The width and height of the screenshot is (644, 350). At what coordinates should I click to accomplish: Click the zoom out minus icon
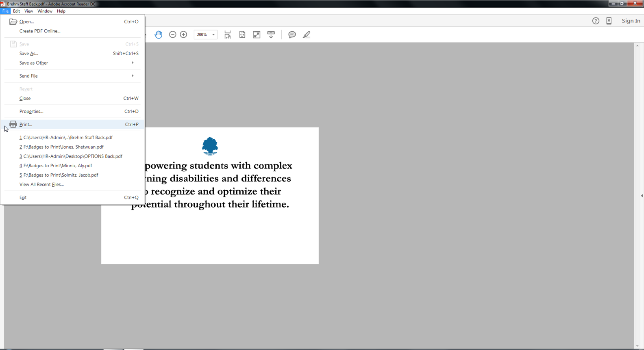click(172, 35)
